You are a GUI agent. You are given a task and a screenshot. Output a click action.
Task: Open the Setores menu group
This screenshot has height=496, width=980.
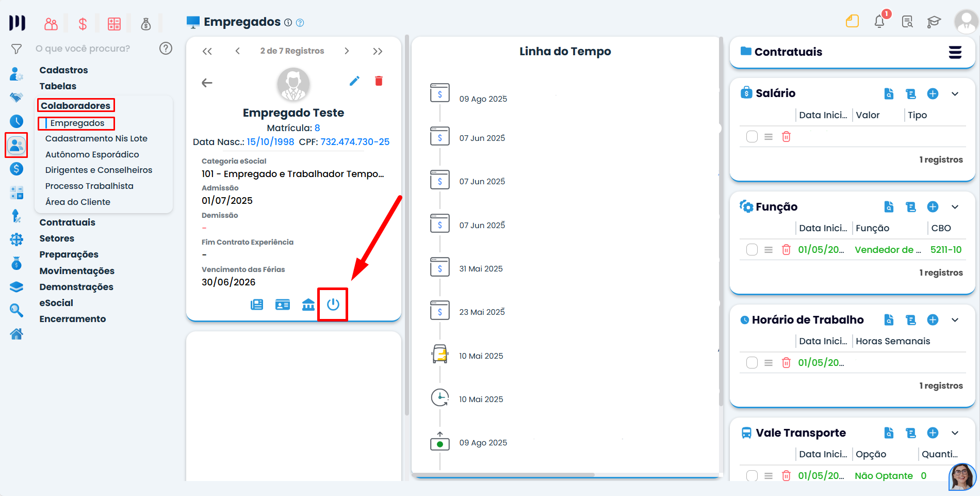pos(57,238)
